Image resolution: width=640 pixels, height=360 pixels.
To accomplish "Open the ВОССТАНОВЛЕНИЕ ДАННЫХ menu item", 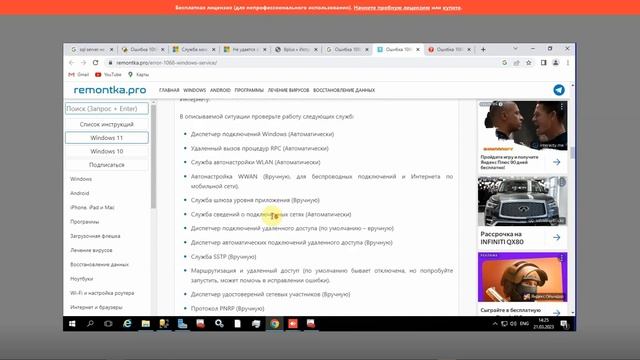I will [344, 90].
